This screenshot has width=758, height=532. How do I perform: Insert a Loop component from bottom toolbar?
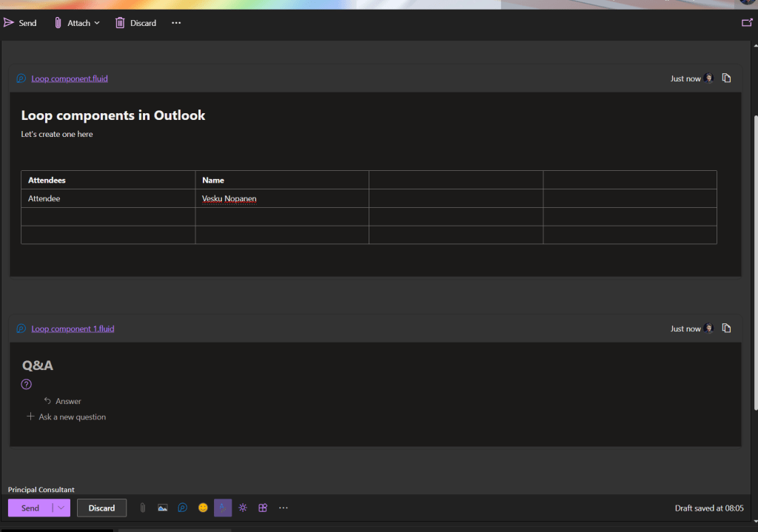click(x=183, y=508)
